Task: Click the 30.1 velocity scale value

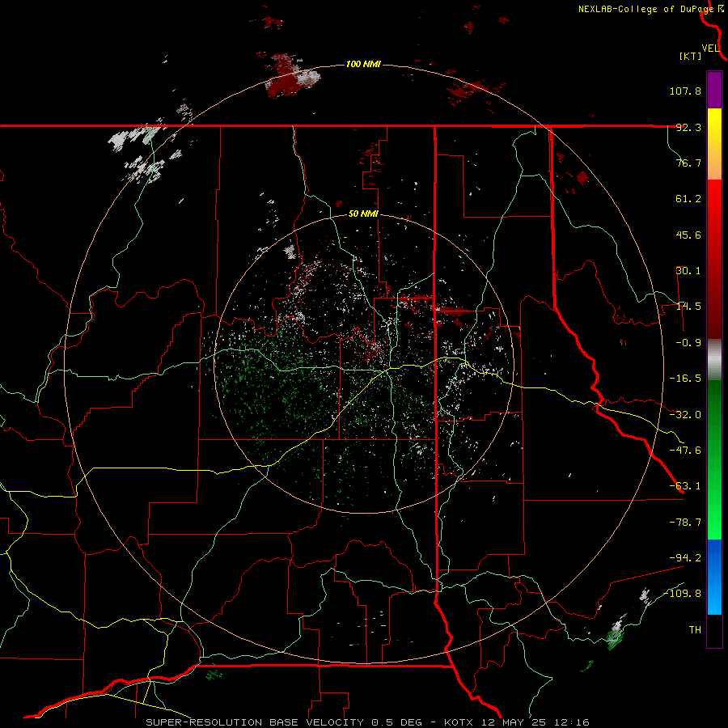Action: 688,271
